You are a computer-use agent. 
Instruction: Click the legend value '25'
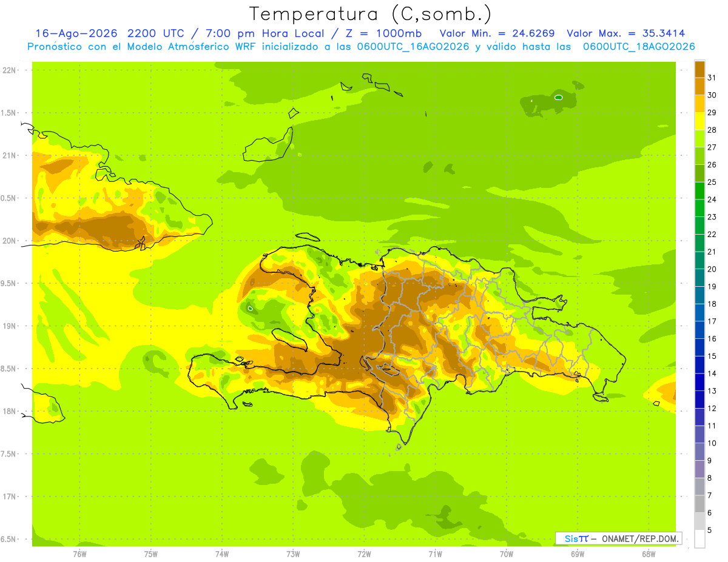712,182
